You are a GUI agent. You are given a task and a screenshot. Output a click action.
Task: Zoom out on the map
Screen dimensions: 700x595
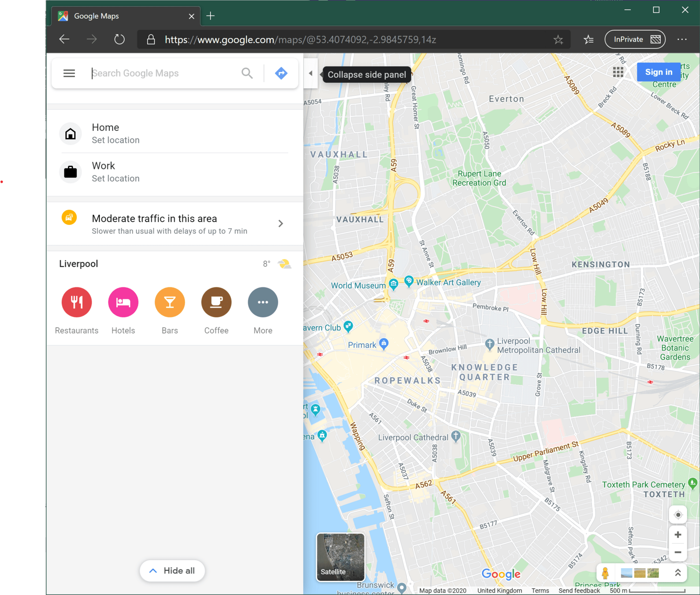[678, 552]
